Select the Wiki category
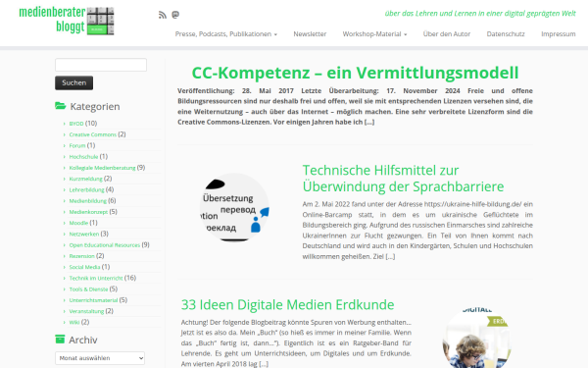Viewport: 588px width, 368px height. (74, 322)
